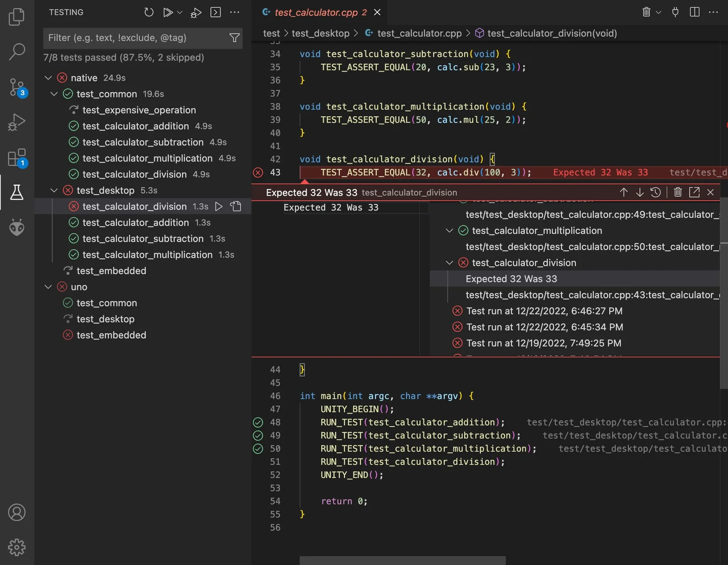This screenshot has height=565, width=728.
Task: Click test_calculator_division(void) breadcrumb
Action: click(x=552, y=33)
